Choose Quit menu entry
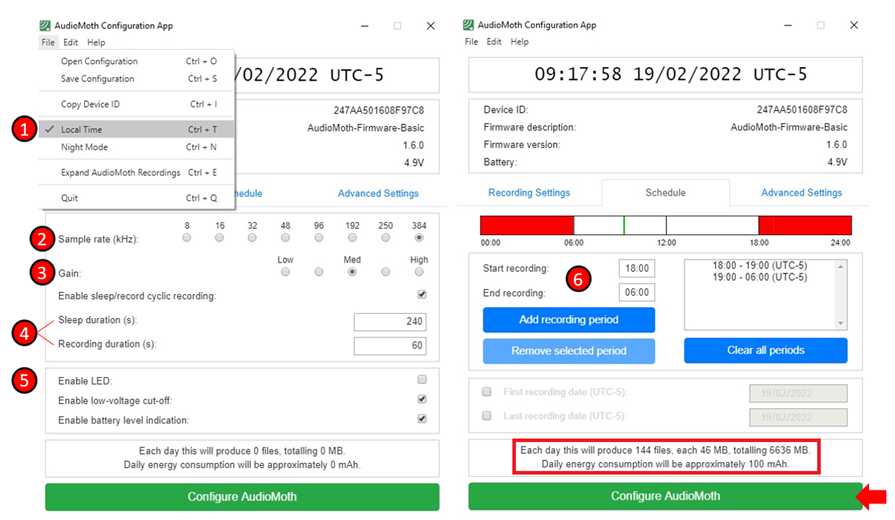This screenshot has width=895, height=520. pyautogui.click(x=137, y=198)
